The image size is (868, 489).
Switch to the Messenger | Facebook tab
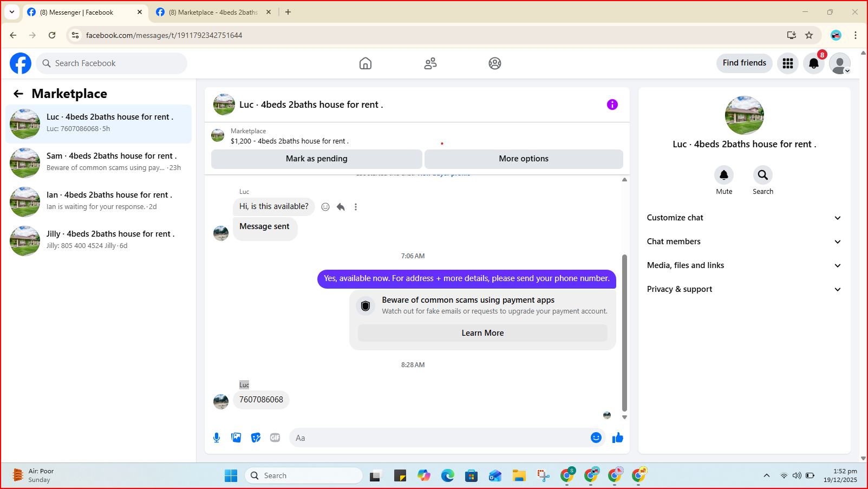point(86,12)
